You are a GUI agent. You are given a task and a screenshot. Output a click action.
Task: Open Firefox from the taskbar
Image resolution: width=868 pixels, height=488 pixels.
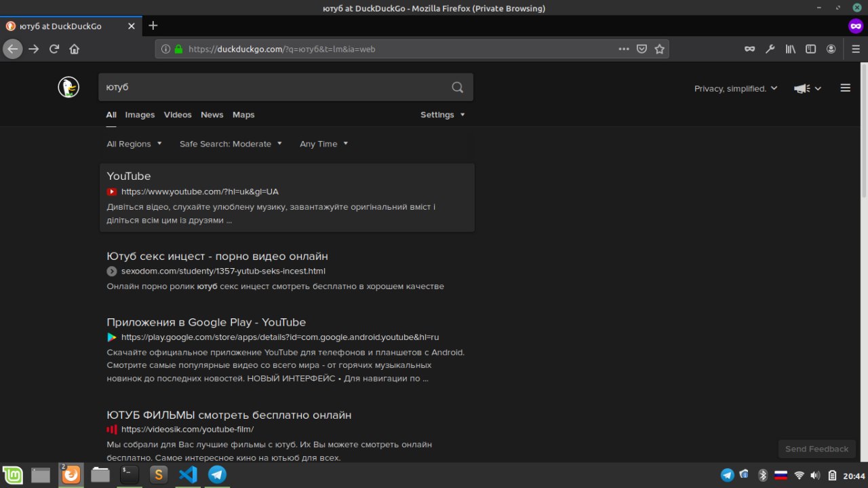coord(71,475)
